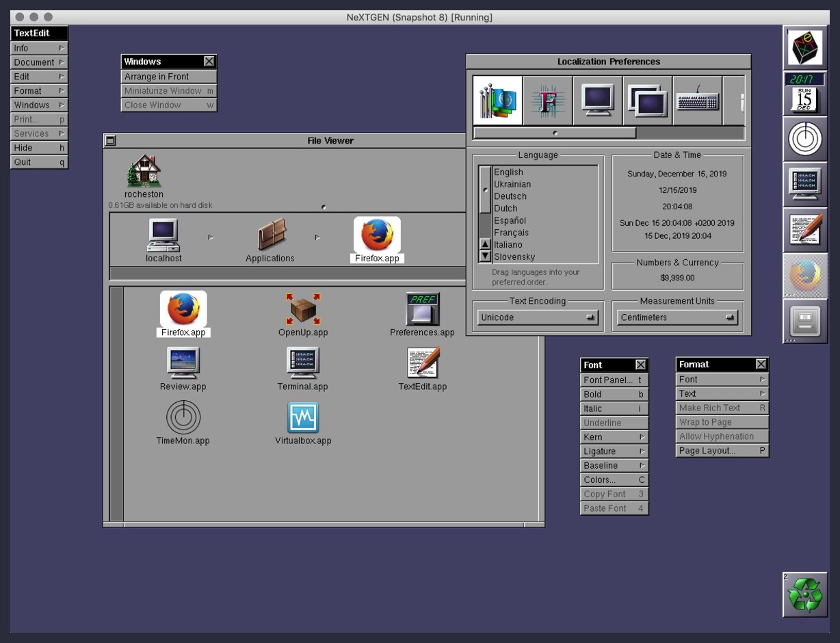Screen dimensions: 840x643
Task: Open the Font preferences icon
Action: click(x=548, y=101)
